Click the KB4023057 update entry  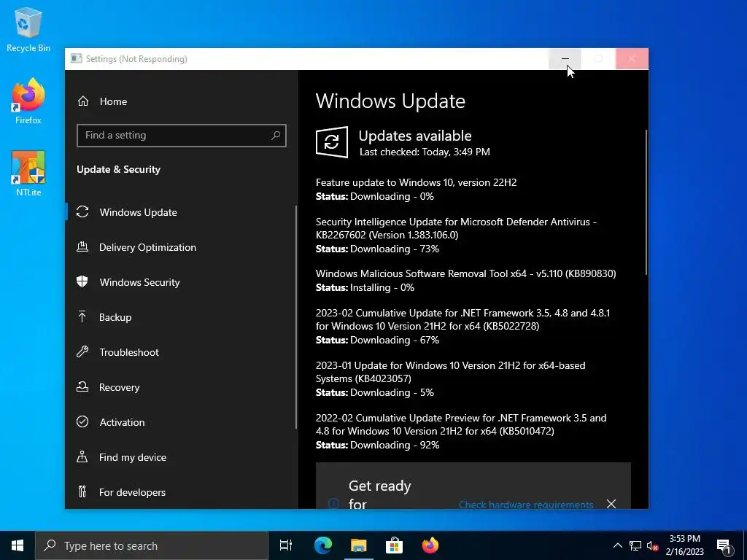pyautogui.click(x=450, y=372)
